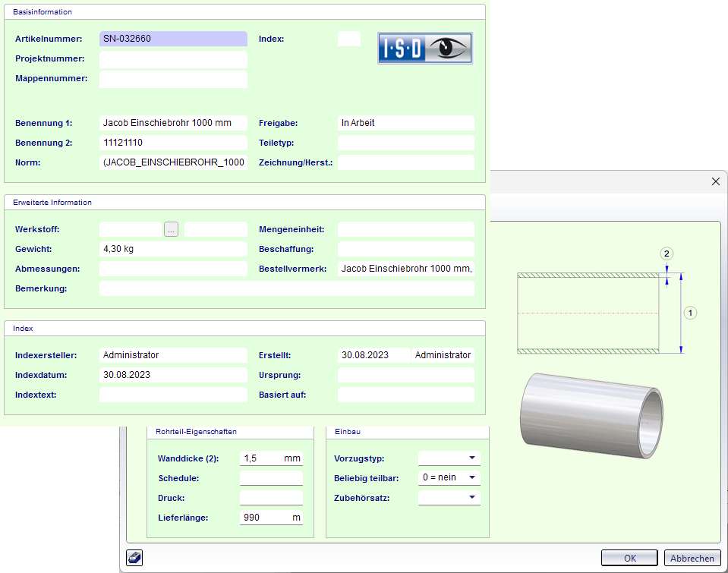Image resolution: width=728 pixels, height=573 pixels.
Task: Click the Erstellt date field 30.08.2023
Action: [373, 355]
